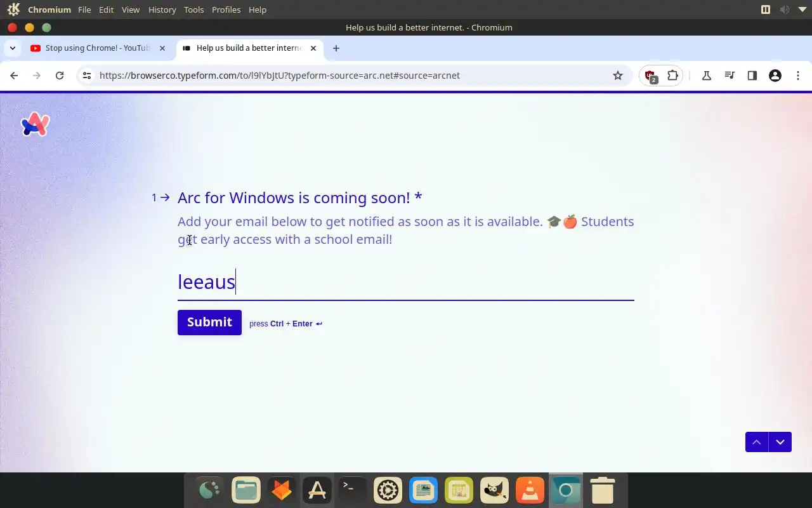The image size is (812, 508).
Task: Go back to previous page
Action: tap(14, 76)
